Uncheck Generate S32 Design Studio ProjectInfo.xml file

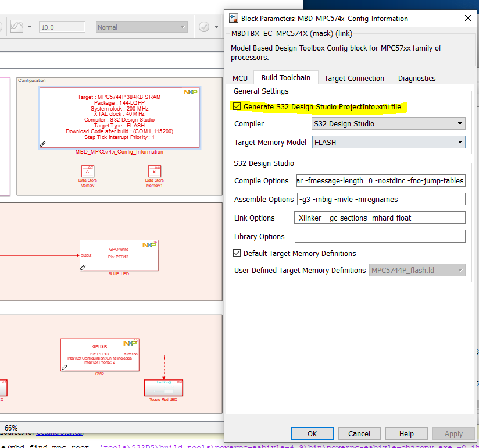pos(237,107)
